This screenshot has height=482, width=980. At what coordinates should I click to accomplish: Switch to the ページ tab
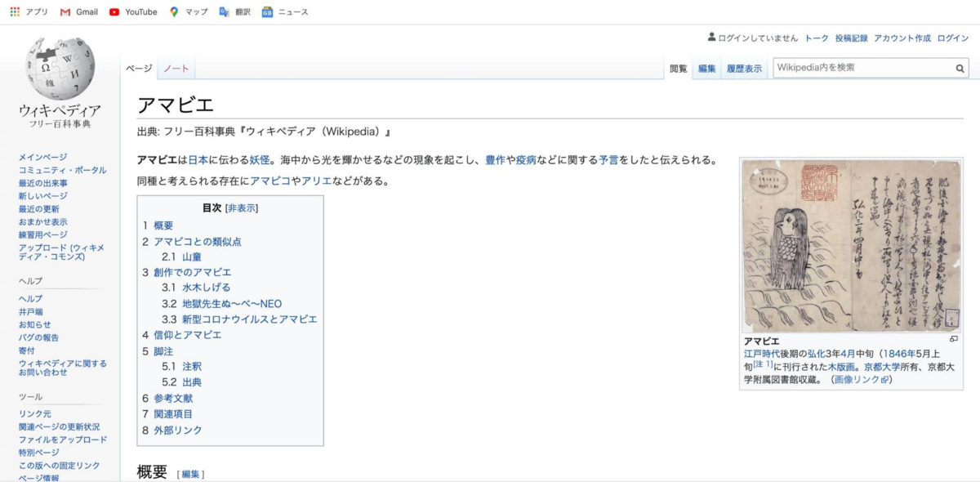(139, 69)
